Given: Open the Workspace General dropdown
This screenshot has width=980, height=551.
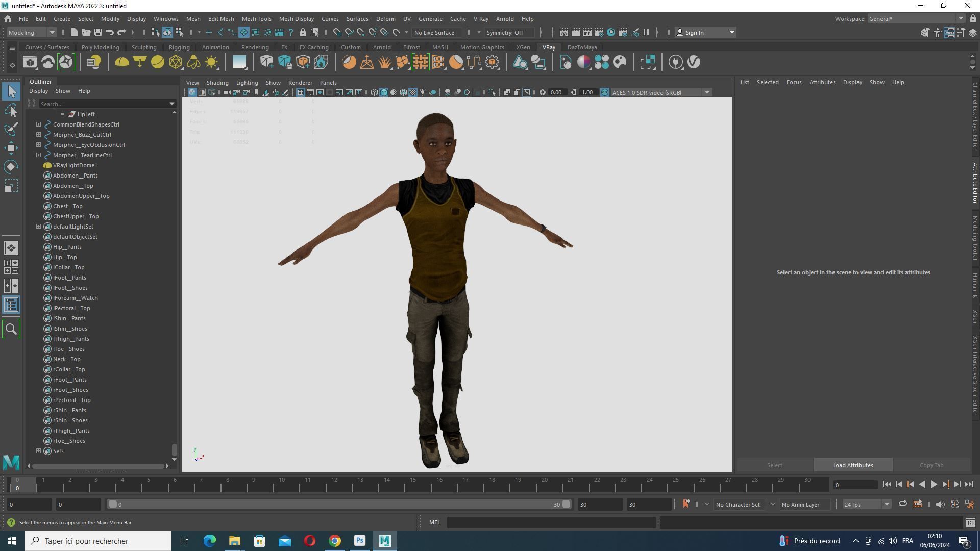Looking at the screenshot, I should click(916, 19).
